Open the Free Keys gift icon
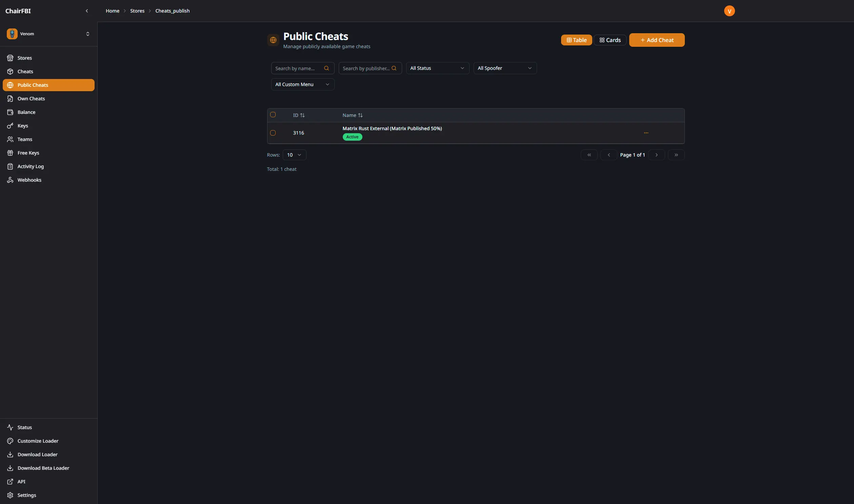Image resolution: width=854 pixels, height=504 pixels. pyautogui.click(x=11, y=153)
